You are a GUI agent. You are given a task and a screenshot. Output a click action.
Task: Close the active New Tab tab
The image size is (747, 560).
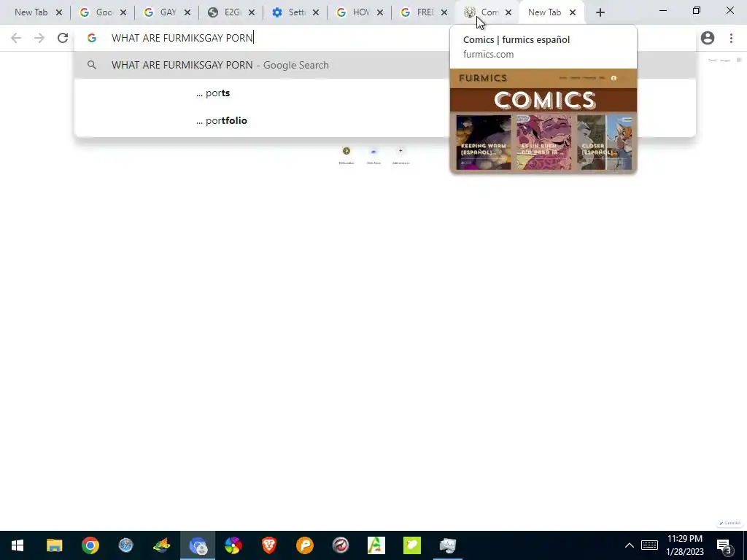pos(573,13)
